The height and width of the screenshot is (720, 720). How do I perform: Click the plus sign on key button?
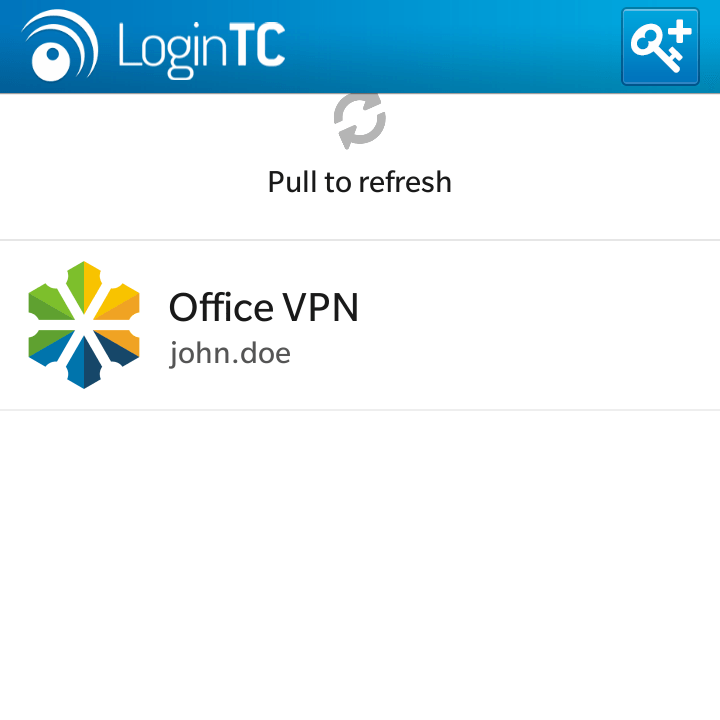click(x=681, y=32)
